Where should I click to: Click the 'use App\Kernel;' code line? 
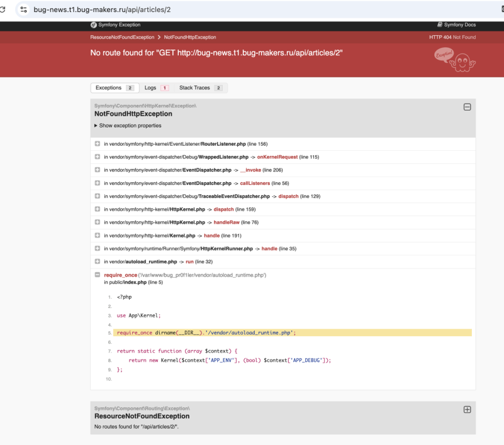138,316
